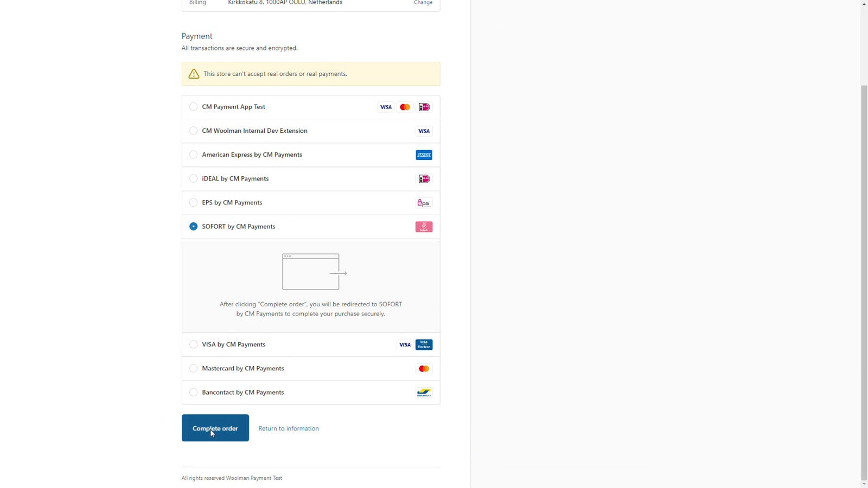Click Mastercard icon in CM Payment App Test row
The height and width of the screenshot is (488, 868).
(405, 107)
